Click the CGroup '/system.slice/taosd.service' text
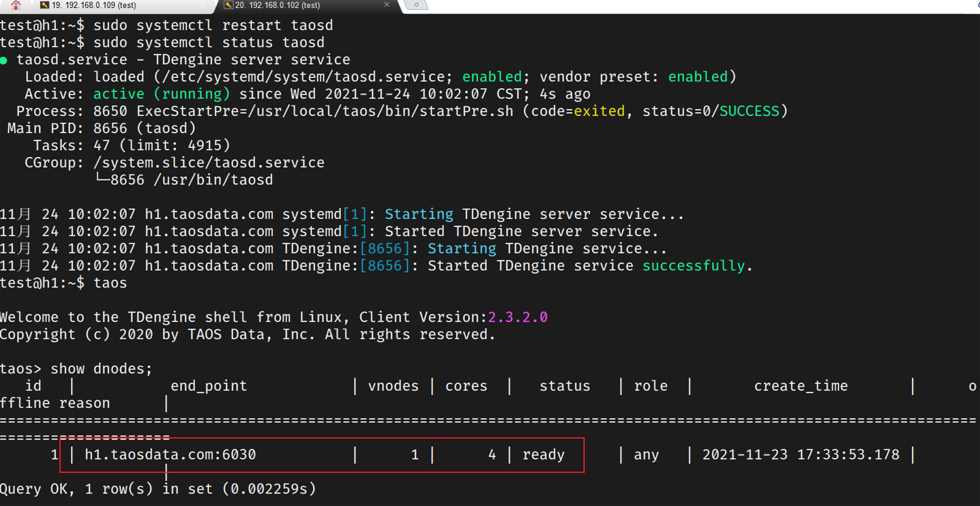Viewport: 980px width, 506px height. coord(209,163)
